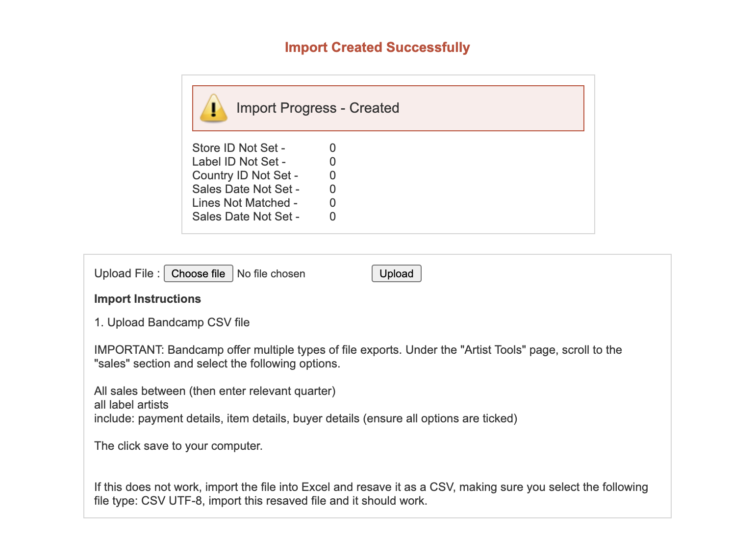Click the 'Upload Bandcamp CSV file' step

(x=172, y=322)
